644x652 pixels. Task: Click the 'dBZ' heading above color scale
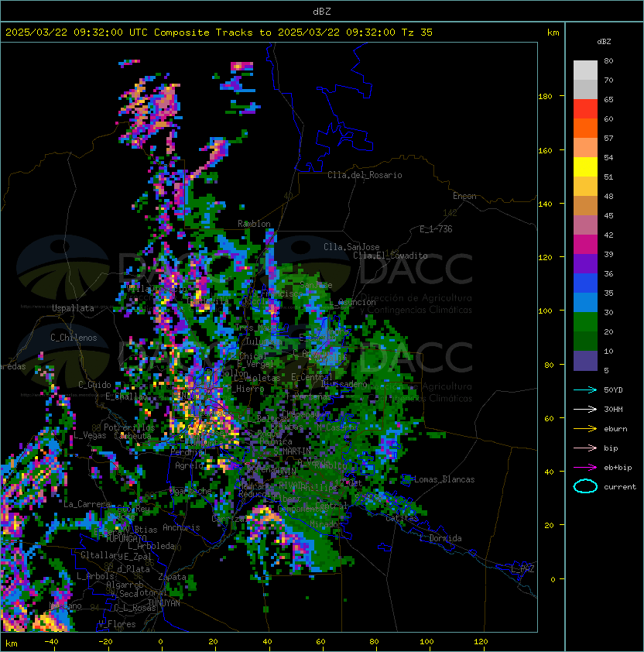[x=604, y=42]
